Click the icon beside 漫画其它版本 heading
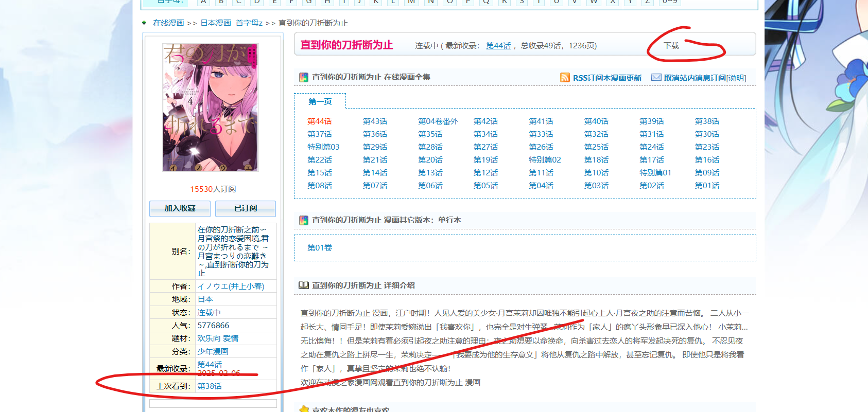The image size is (868, 412). 304,220
